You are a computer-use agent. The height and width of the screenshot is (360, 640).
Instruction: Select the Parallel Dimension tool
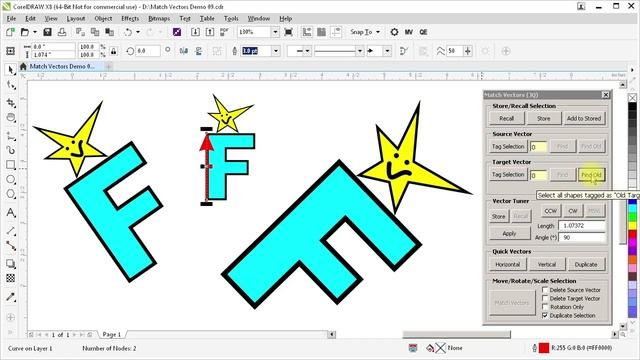coord(11,231)
